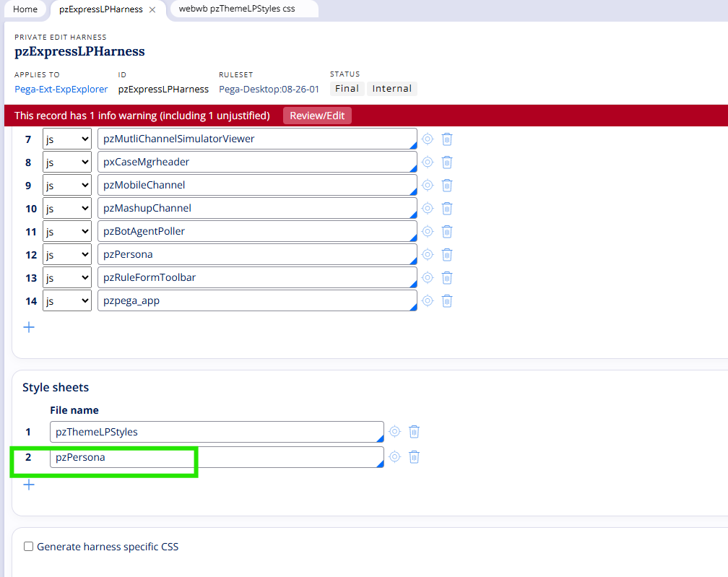Screen dimensions: 728x577
Task: Open rule target icon for pxCaseMgrheader
Action: pyautogui.click(x=428, y=162)
